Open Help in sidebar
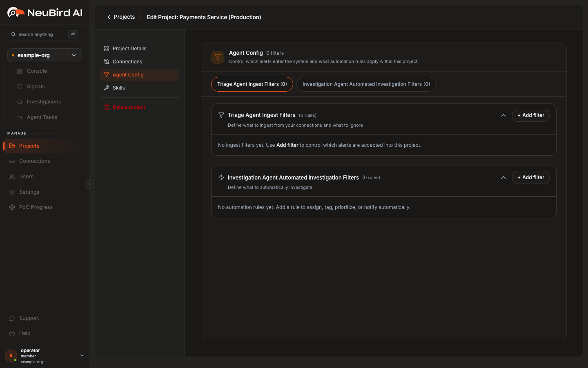The image size is (588, 368). pos(25,333)
